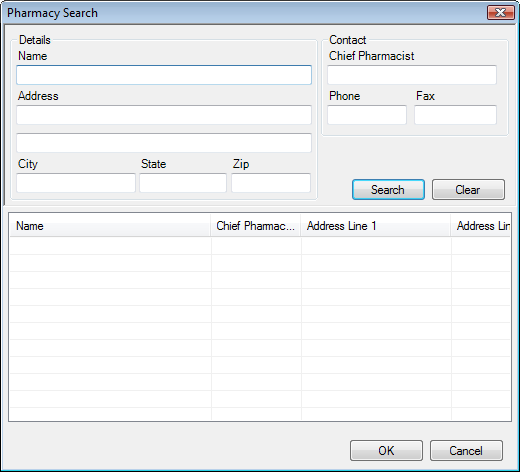Select the second Address line field
The height and width of the screenshot is (472, 520).
point(164,143)
